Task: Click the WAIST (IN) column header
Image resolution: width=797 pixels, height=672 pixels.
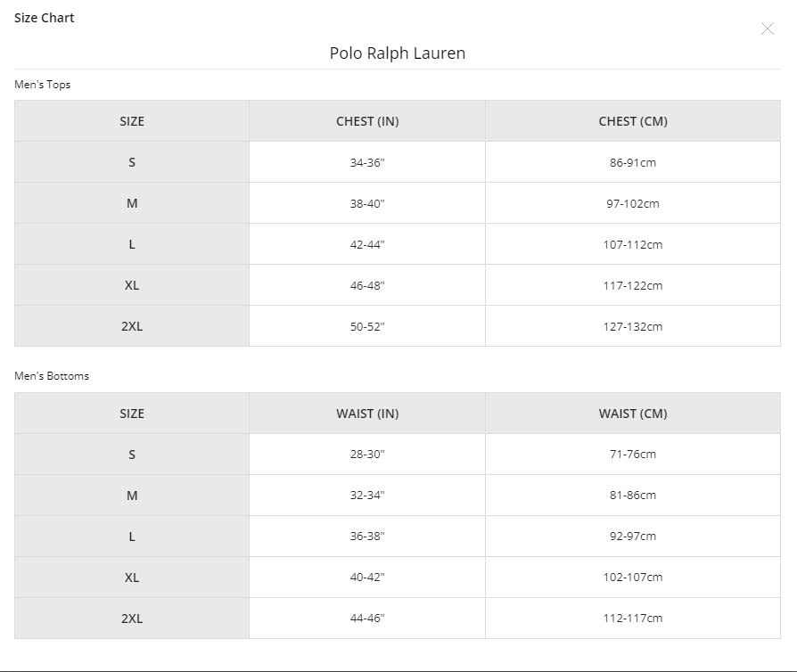Action: click(367, 414)
